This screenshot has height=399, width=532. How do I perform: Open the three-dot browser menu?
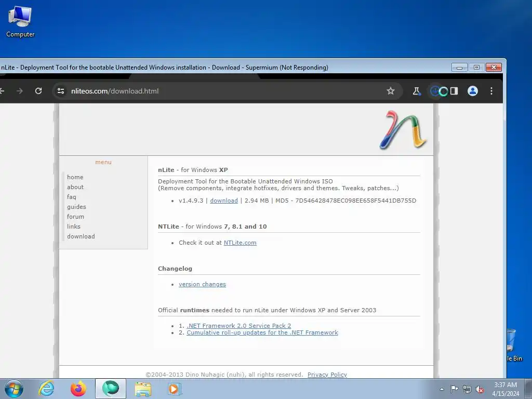[491, 91]
